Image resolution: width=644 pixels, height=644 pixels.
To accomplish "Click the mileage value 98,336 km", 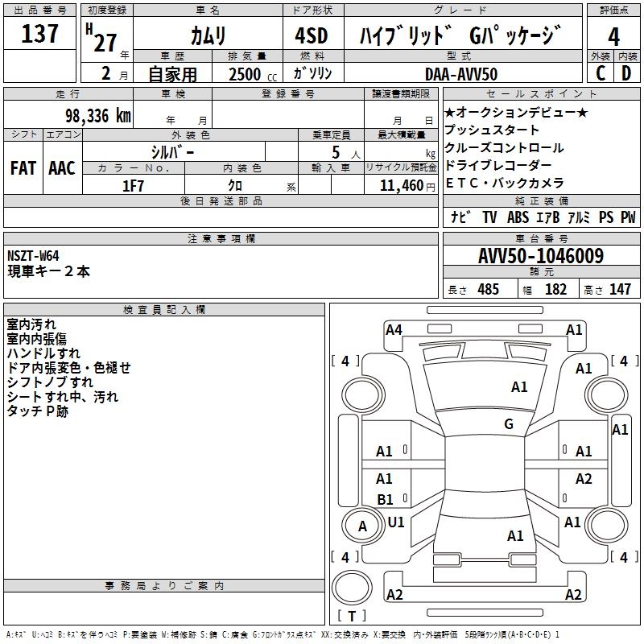I will [97, 116].
